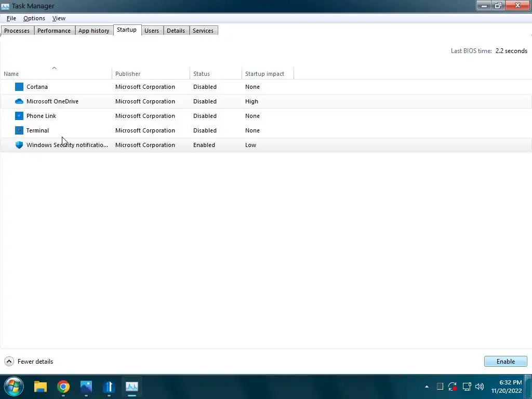Open the Options menu
This screenshot has height=399, width=532.
[34, 18]
